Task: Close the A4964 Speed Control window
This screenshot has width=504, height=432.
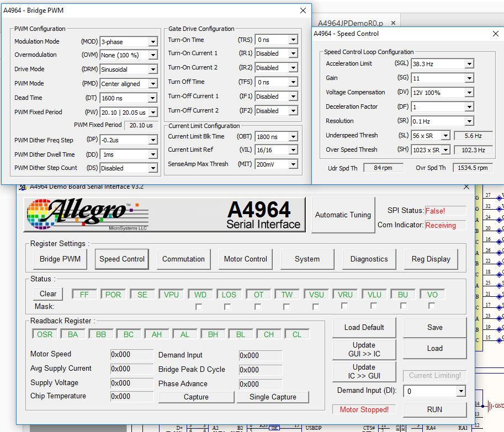Action: coord(496,34)
